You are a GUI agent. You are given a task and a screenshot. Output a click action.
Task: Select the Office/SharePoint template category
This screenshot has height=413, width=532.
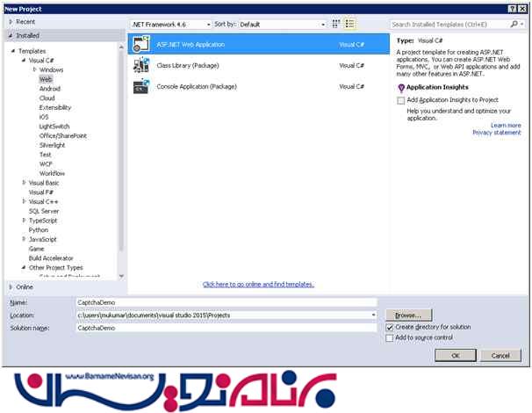pyautogui.click(x=62, y=136)
